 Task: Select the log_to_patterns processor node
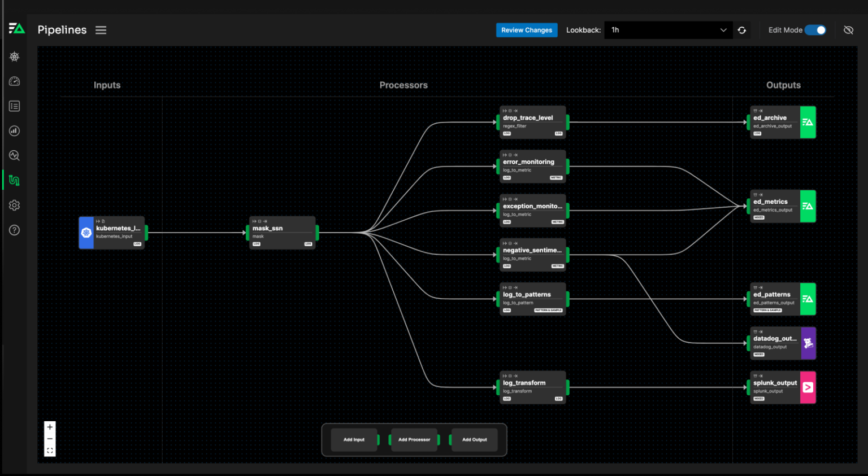click(533, 299)
